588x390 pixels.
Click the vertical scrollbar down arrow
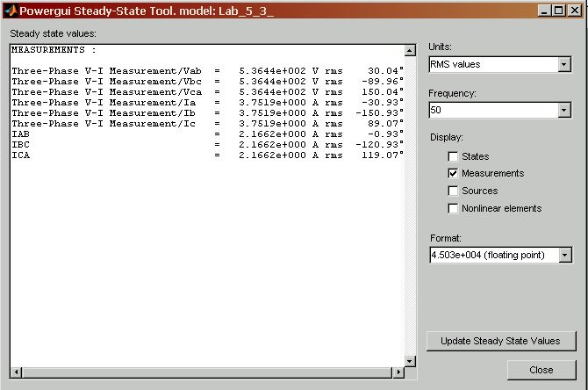[410, 361]
